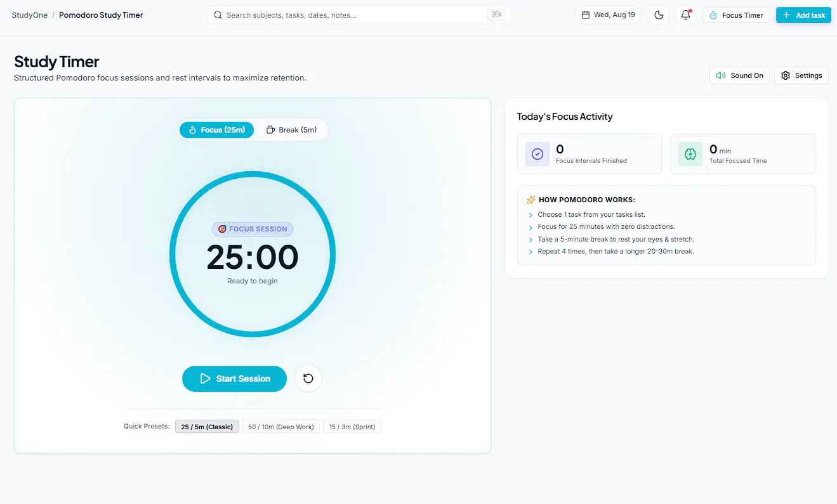Click "Take a 5-minute break" instruction line
This screenshot has height=504, width=837.
tap(616, 239)
